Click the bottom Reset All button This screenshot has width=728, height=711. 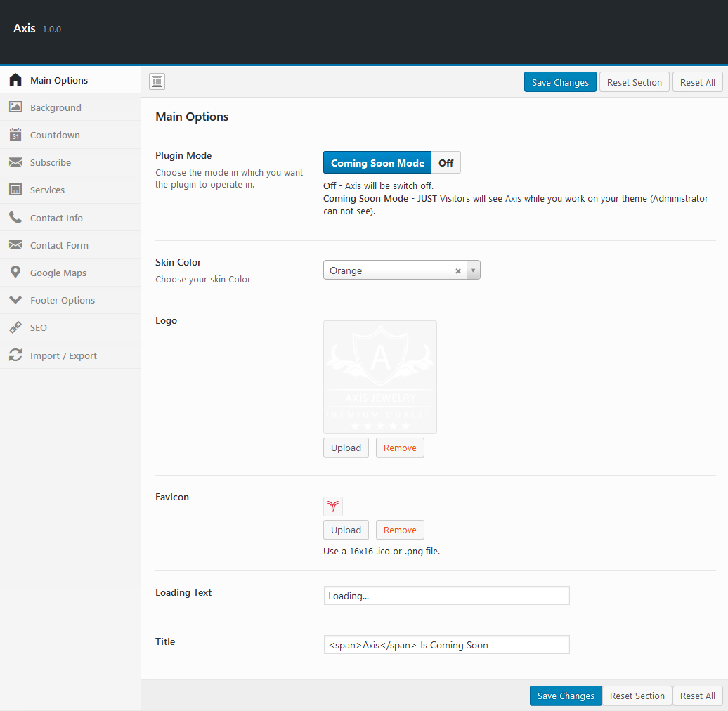697,696
